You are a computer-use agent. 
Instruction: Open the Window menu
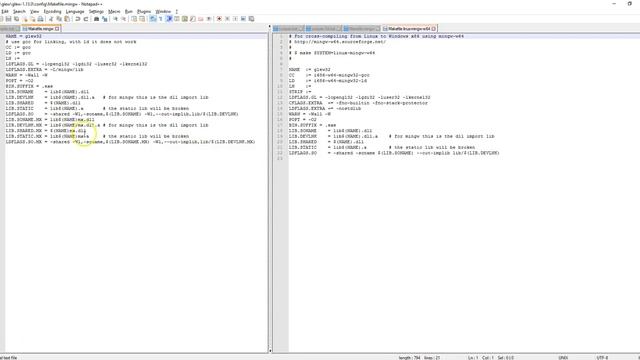[163, 11]
